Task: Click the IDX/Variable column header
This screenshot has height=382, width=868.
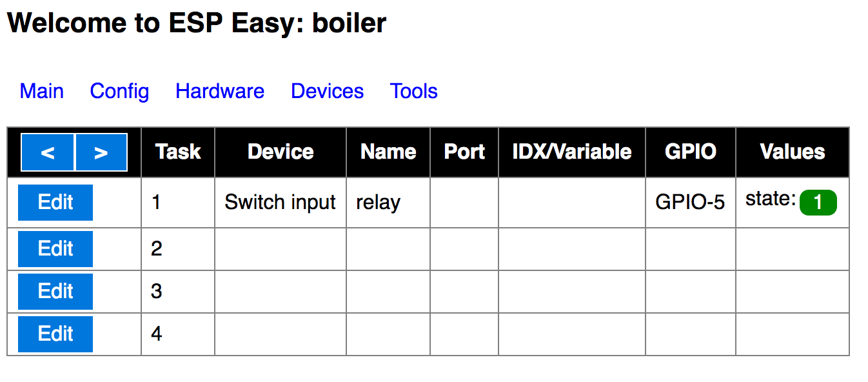Action: point(571,152)
